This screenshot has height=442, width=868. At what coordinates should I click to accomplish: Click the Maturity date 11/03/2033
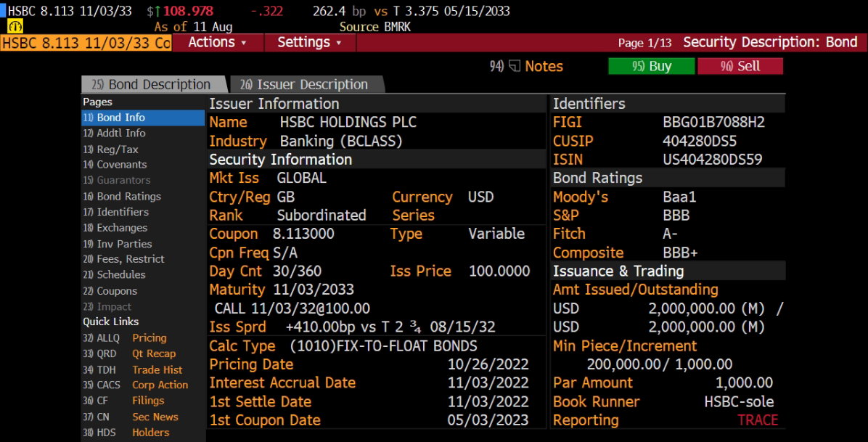coord(314,290)
